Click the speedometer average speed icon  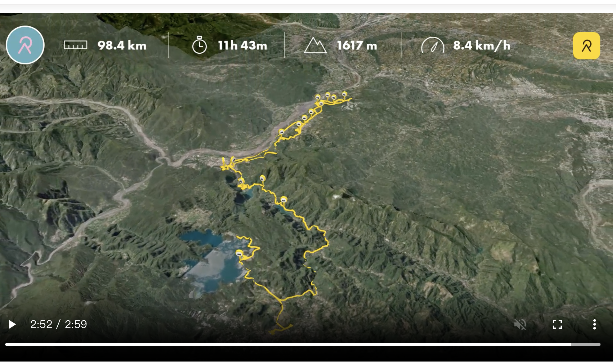(432, 45)
